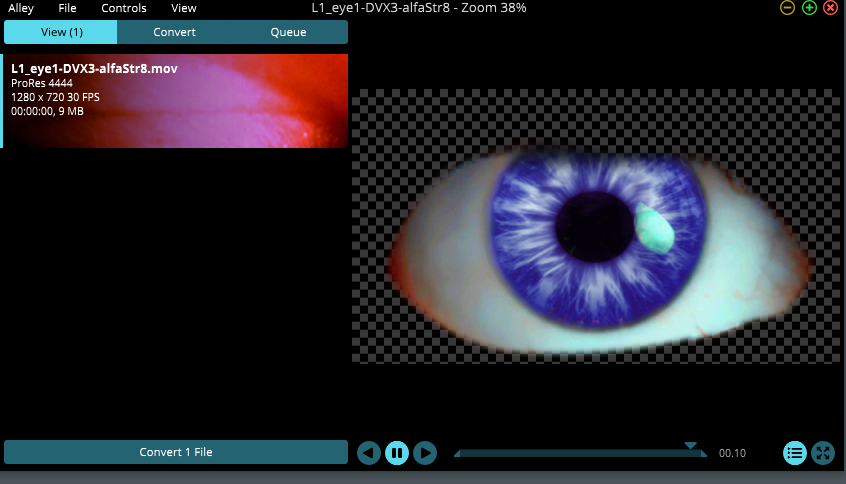Toggle the fullscreen preview icon
The width and height of the screenshot is (846, 484).
(x=823, y=453)
